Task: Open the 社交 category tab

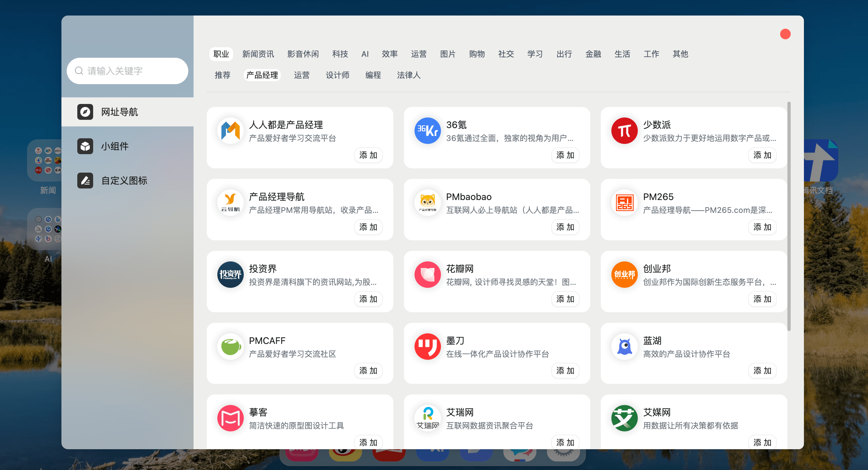Action: [506, 54]
